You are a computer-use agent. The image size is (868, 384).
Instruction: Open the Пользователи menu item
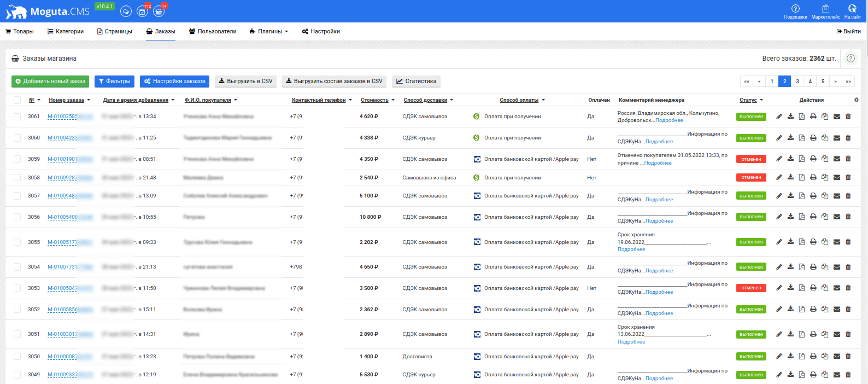tap(213, 32)
